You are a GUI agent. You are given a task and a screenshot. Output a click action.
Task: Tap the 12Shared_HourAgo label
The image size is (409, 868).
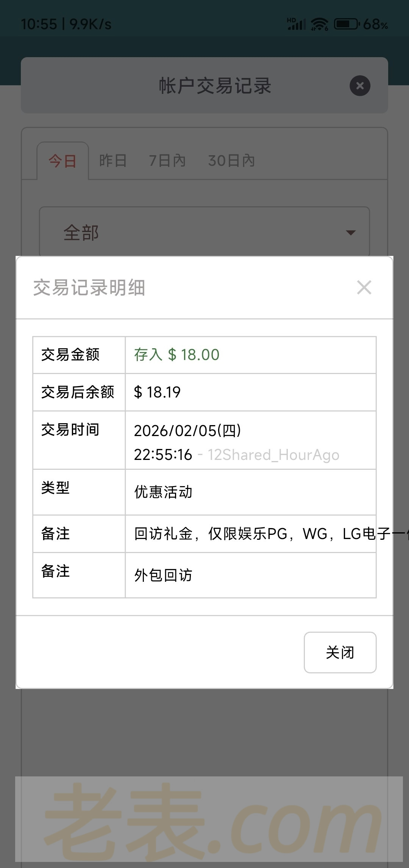pos(273,455)
